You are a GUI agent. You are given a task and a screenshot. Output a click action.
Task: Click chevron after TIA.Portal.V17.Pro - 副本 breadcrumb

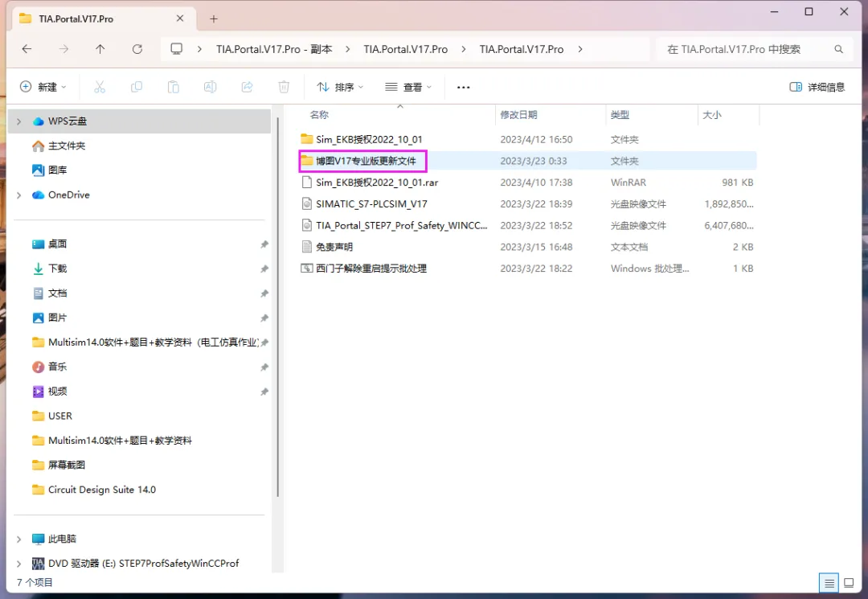pos(348,49)
